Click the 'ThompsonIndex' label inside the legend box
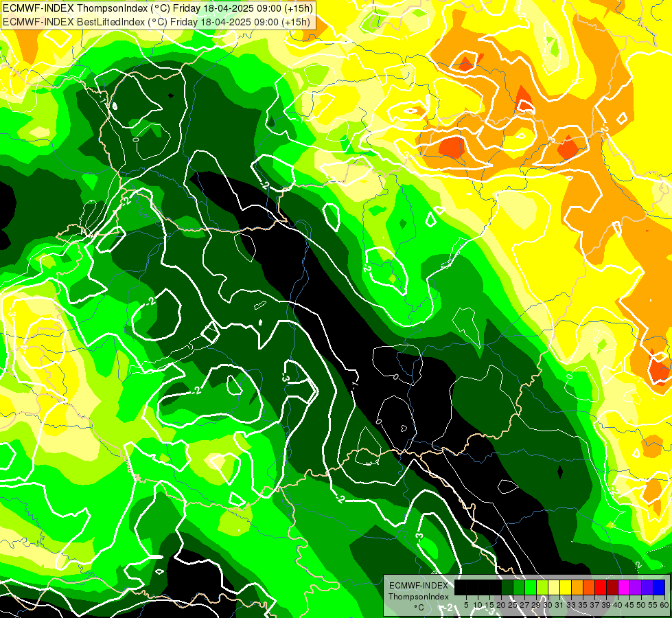The height and width of the screenshot is (618, 672). coord(418,597)
